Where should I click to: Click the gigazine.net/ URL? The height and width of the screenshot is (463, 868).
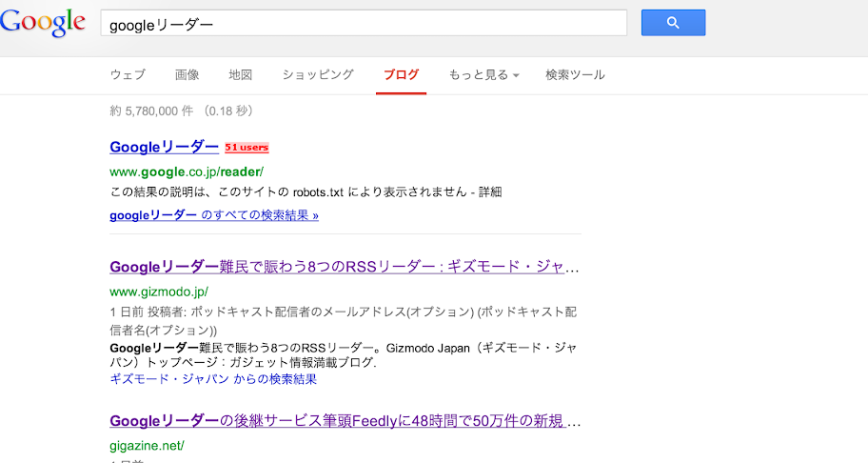147,445
